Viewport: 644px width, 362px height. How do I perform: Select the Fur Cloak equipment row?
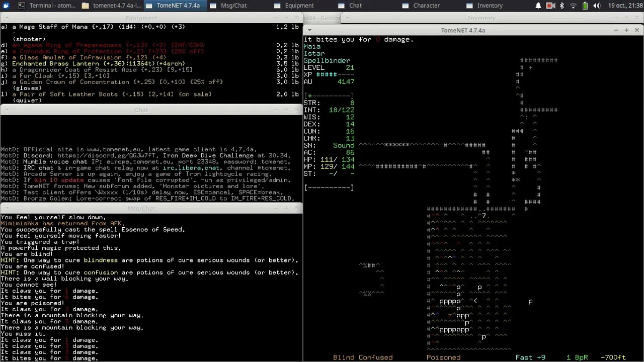[x=150, y=76]
